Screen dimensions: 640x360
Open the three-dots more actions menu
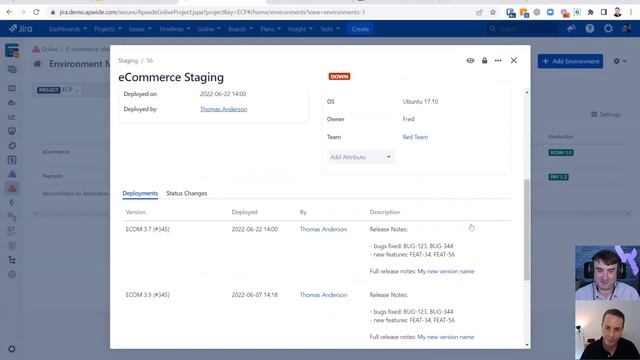coord(498,60)
